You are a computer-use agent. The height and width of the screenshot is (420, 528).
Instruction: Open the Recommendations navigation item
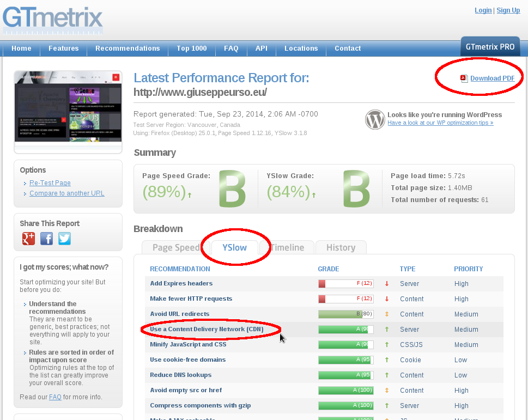click(x=128, y=48)
